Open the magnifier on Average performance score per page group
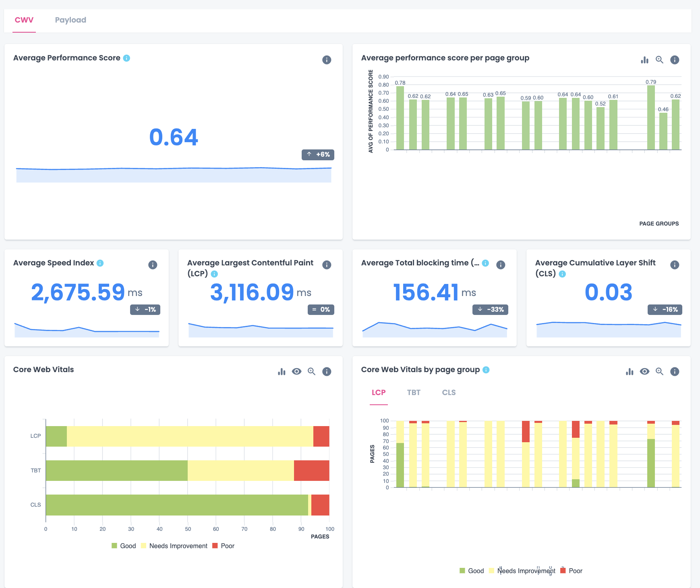 point(659,60)
